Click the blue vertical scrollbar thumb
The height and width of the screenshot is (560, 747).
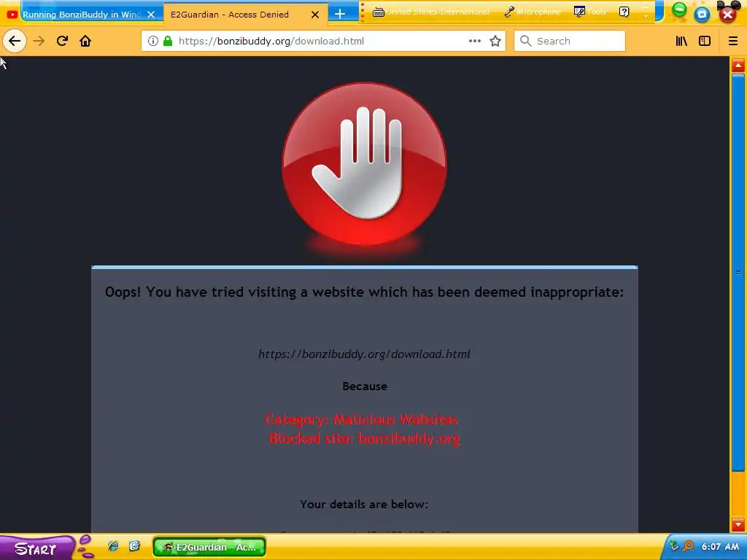coord(738,271)
